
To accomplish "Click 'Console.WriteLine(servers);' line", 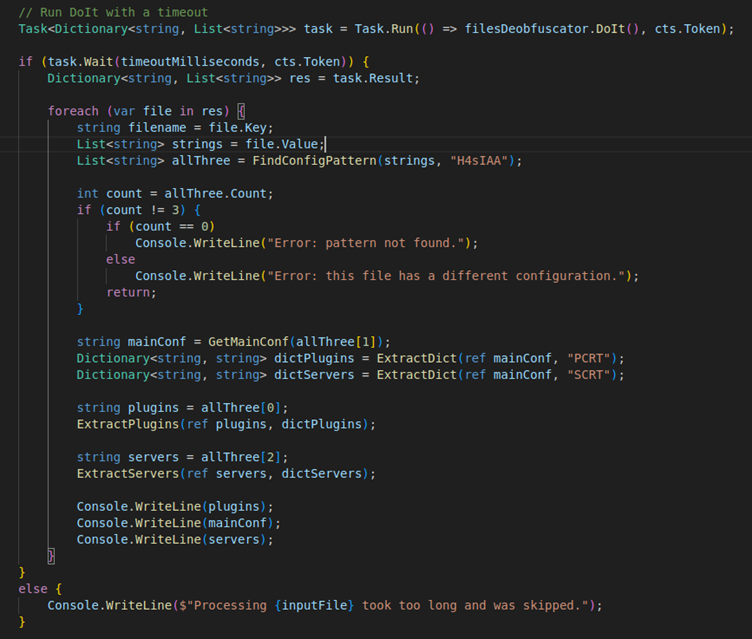I will coord(175,540).
